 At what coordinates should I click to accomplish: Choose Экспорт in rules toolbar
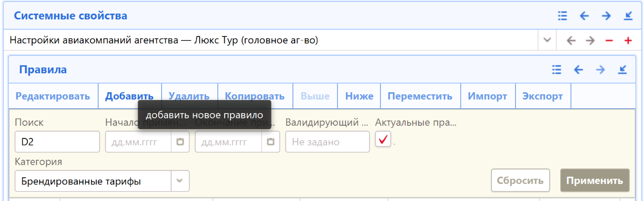pyautogui.click(x=542, y=96)
